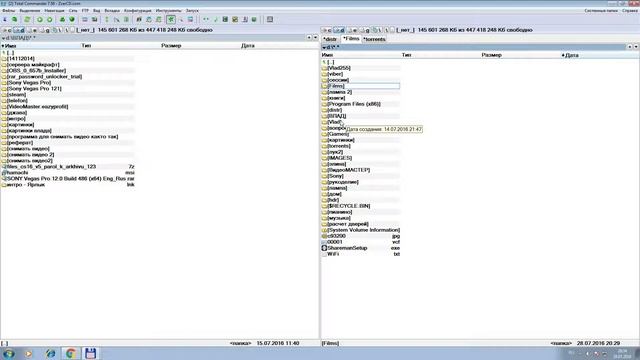Open right panel path dropdown d:\*.*
This screenshot has width=640, height=360.
point(331,47)
